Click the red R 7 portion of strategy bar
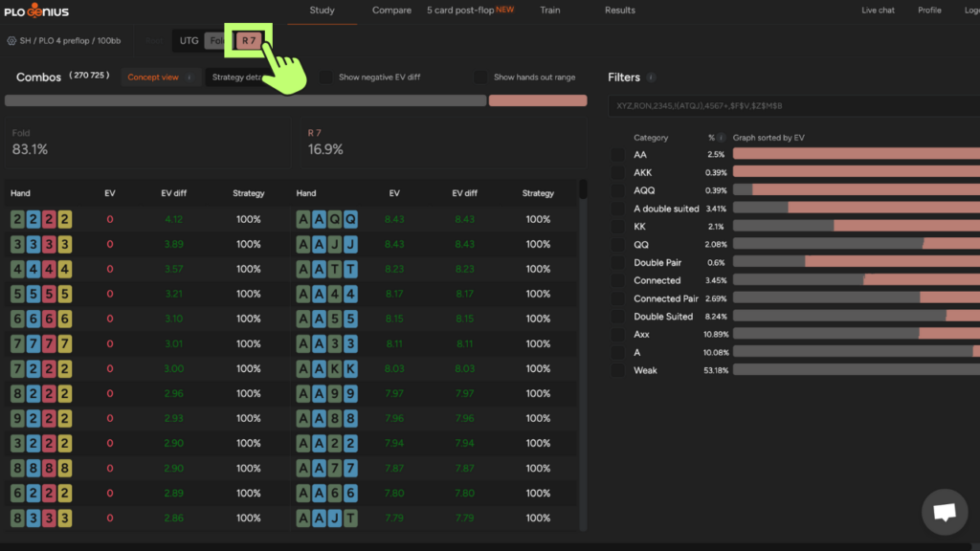Viewport: 980px width, 551px height. point(538,100)
